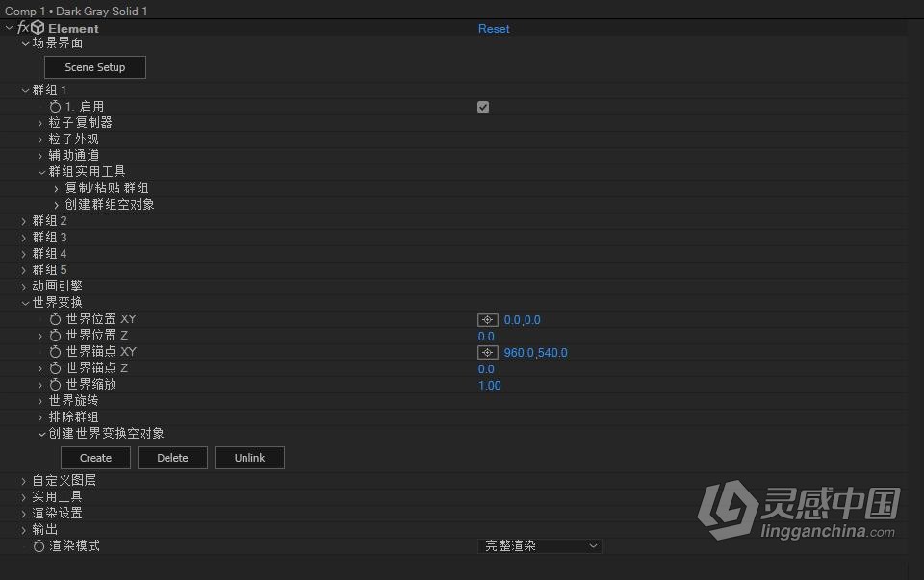Expand the 群组 3 section
The width and height of the screenshot is (924, 580).
pos(23,238)
